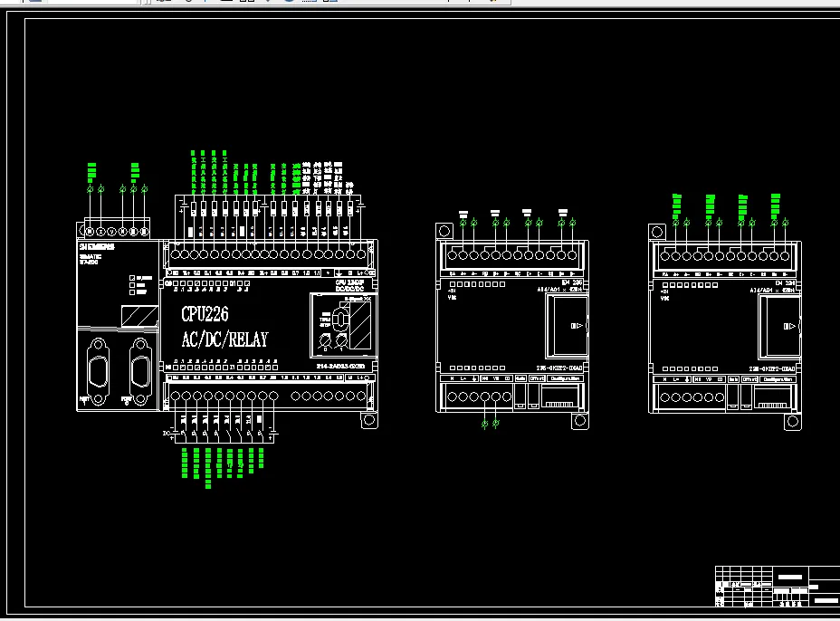Select the DC label beside CPU output wiring
Image resolution: width=840 pixels, height=621 pixels.
167,433
